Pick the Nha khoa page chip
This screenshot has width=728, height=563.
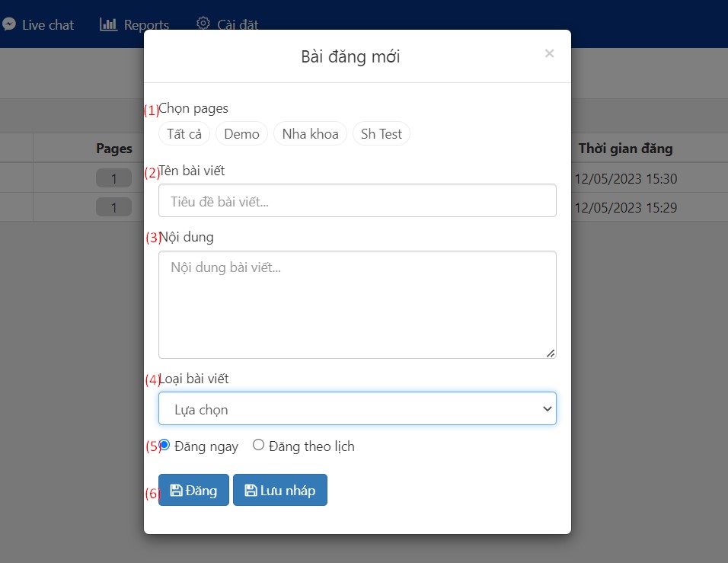(x=310, y=134)
